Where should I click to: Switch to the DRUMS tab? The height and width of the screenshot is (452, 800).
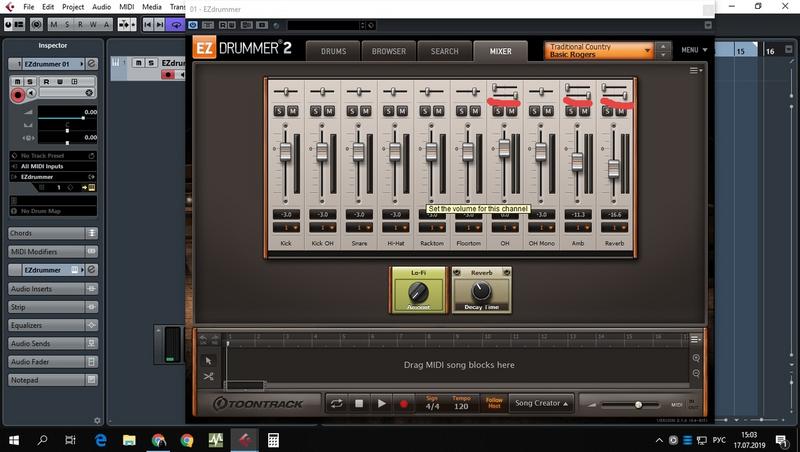click(x=334, y=51)
